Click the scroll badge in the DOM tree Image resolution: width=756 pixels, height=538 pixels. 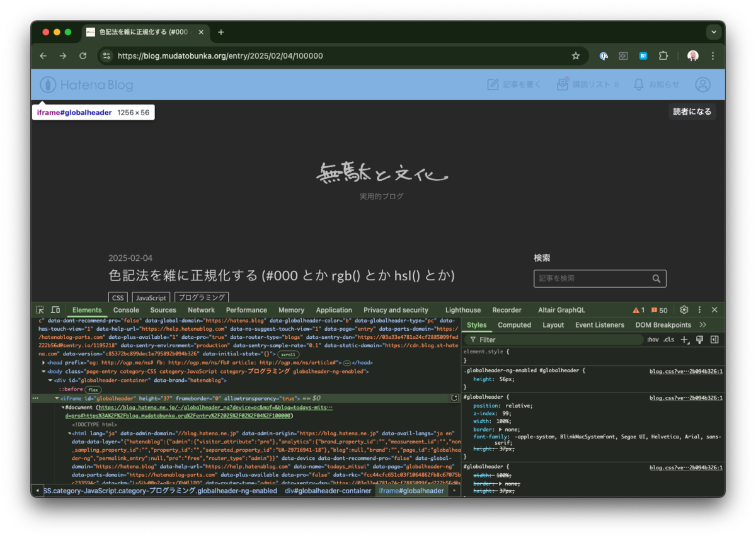point(288,355)
